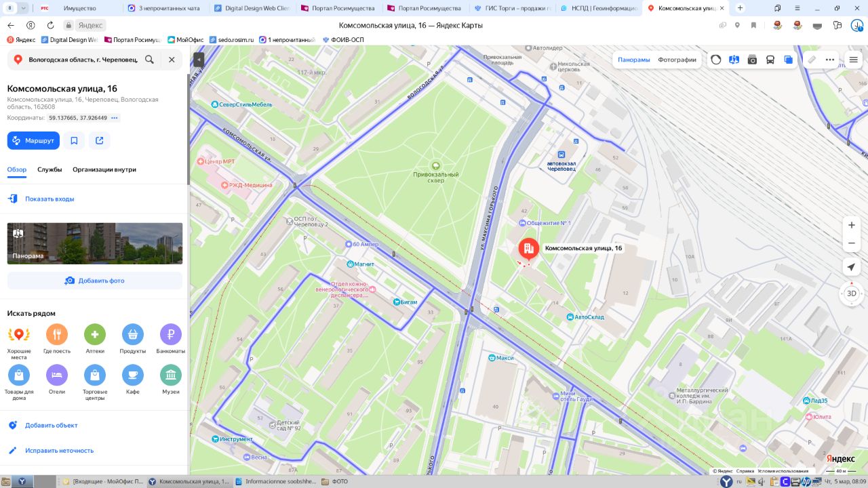
Task: Search nearby Где поесть
Action: click(57, 339)
